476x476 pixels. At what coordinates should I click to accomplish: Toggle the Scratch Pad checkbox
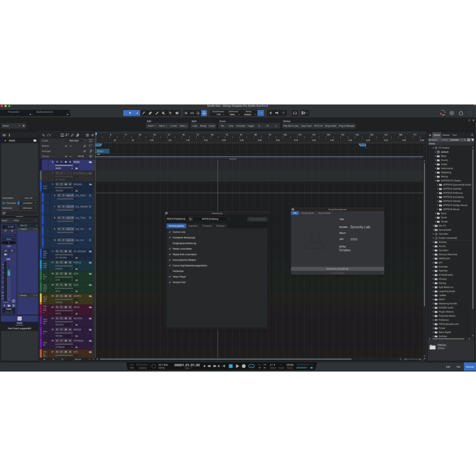click(170, 282)
